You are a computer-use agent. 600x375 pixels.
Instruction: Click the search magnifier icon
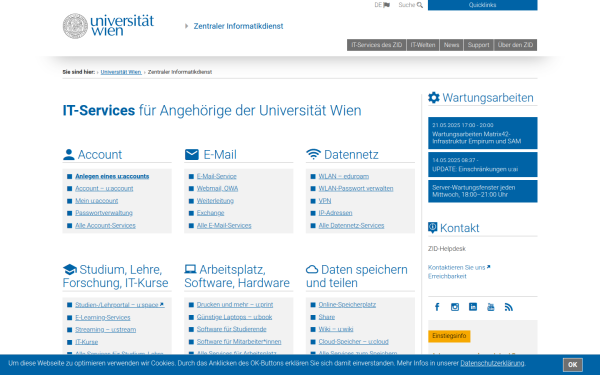(420, 5)
